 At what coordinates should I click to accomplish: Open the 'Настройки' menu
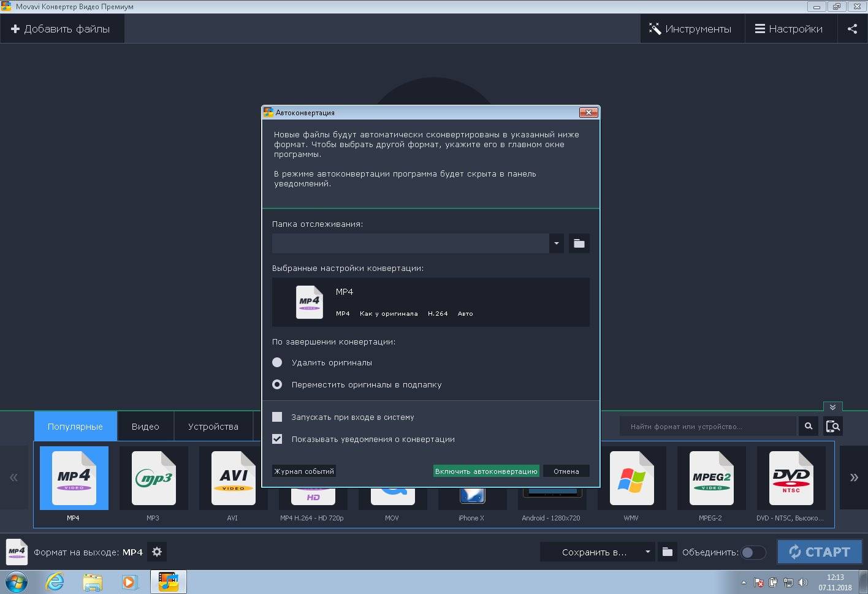click(x=789, y=29)
